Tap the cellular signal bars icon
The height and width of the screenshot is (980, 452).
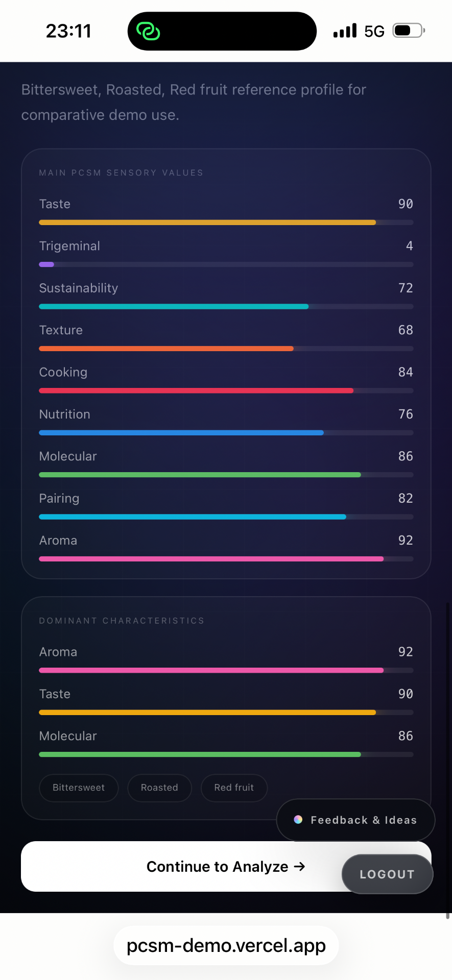345,31
